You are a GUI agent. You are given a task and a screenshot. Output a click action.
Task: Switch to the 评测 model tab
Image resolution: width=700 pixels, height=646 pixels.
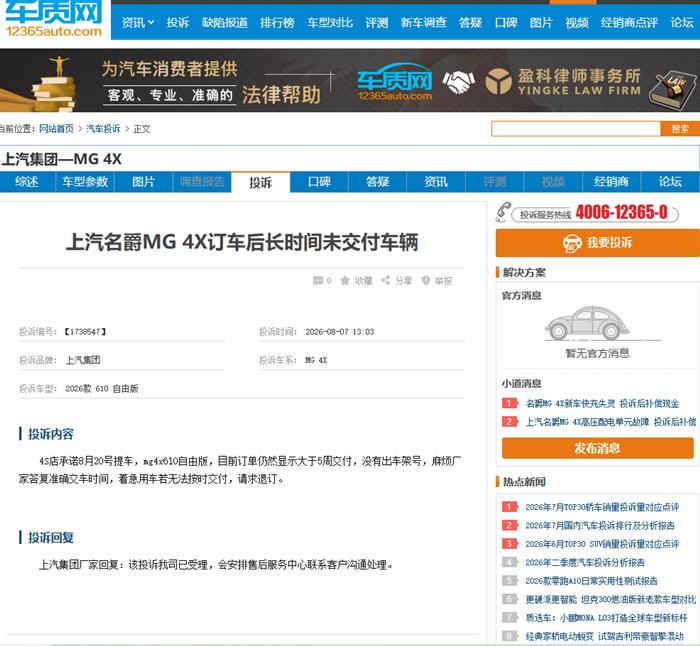(494, 182)
